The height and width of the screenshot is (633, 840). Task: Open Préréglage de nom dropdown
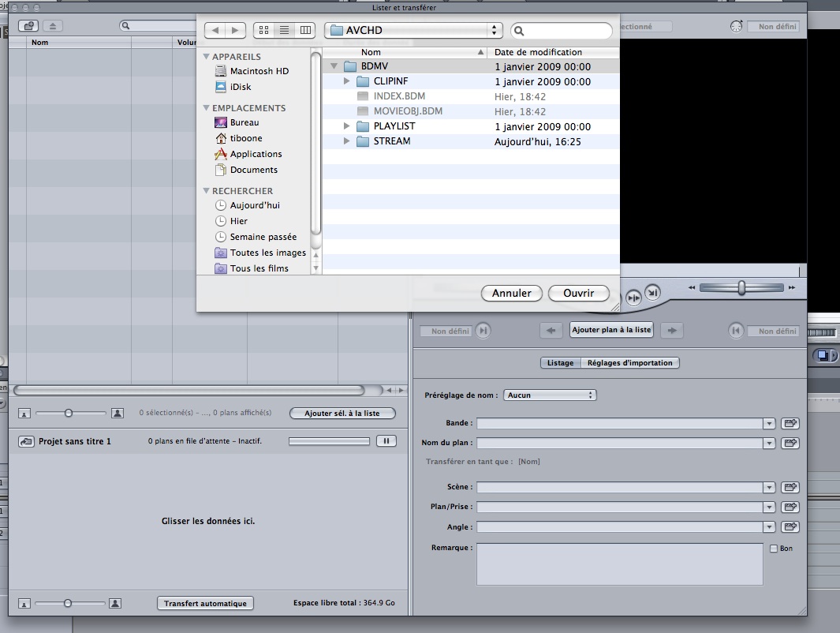click(x=550, y=395)
